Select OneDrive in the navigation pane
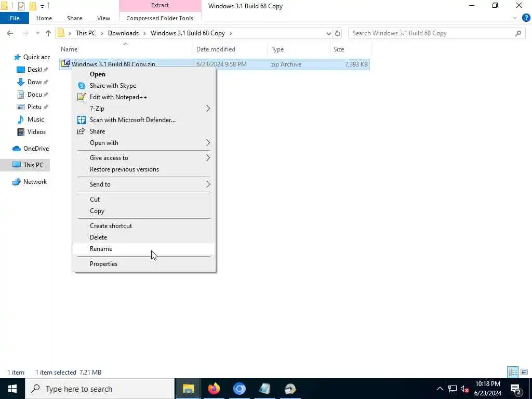532x399 pixels. (x=31, y=149)
